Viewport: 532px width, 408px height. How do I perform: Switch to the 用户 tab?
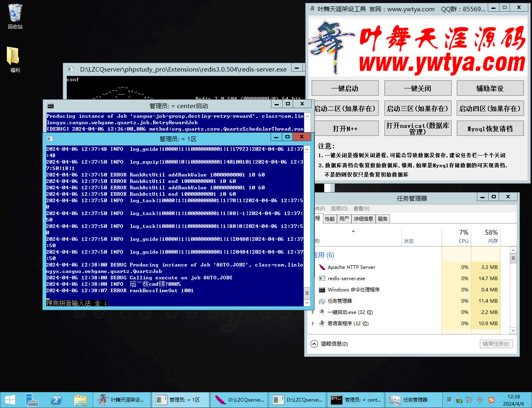click(344, 219)
